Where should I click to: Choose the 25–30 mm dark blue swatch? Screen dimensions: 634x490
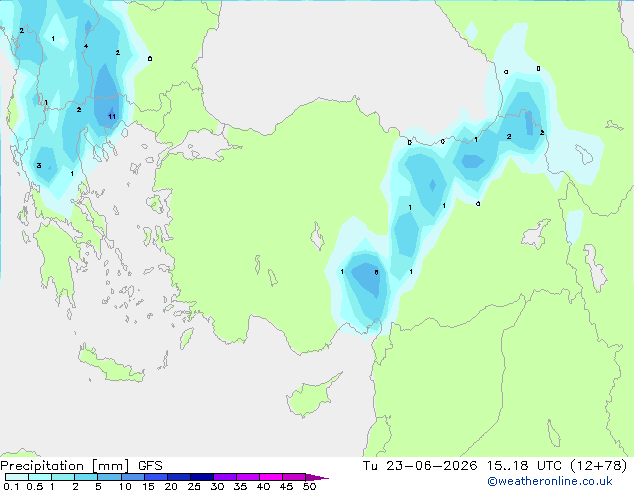click(x=201, y=477)
